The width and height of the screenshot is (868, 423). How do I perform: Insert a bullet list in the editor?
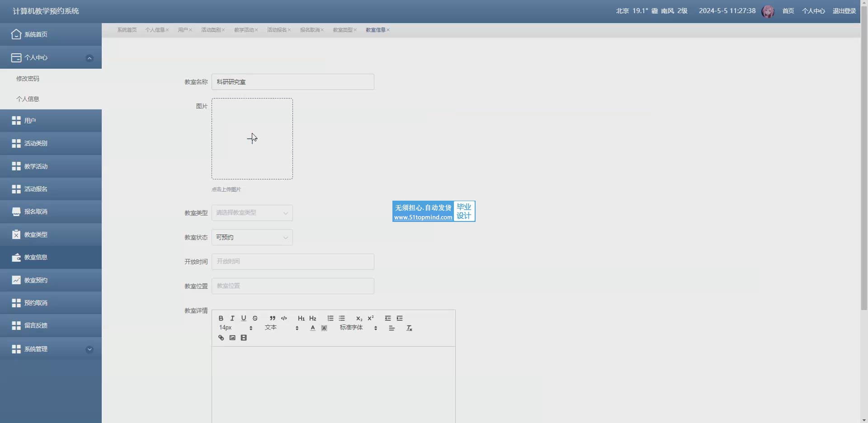coord(342,318)
